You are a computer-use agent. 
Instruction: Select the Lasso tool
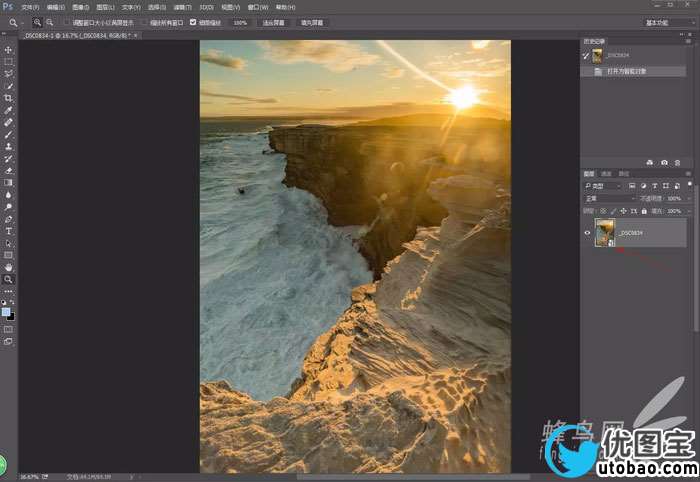(8, 74)
